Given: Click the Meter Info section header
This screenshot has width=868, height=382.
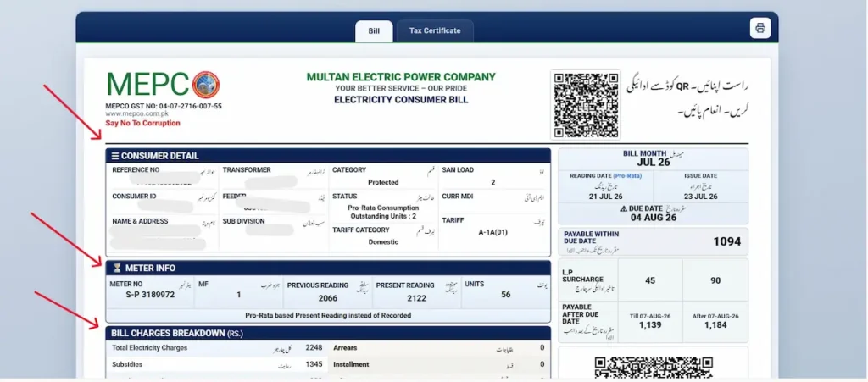Looking at the screenshot, I should click(328, 269).
